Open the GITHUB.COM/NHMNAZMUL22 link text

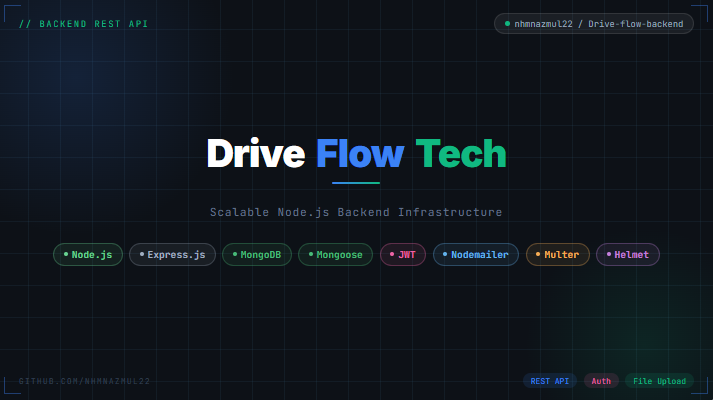tap(84, 381)
